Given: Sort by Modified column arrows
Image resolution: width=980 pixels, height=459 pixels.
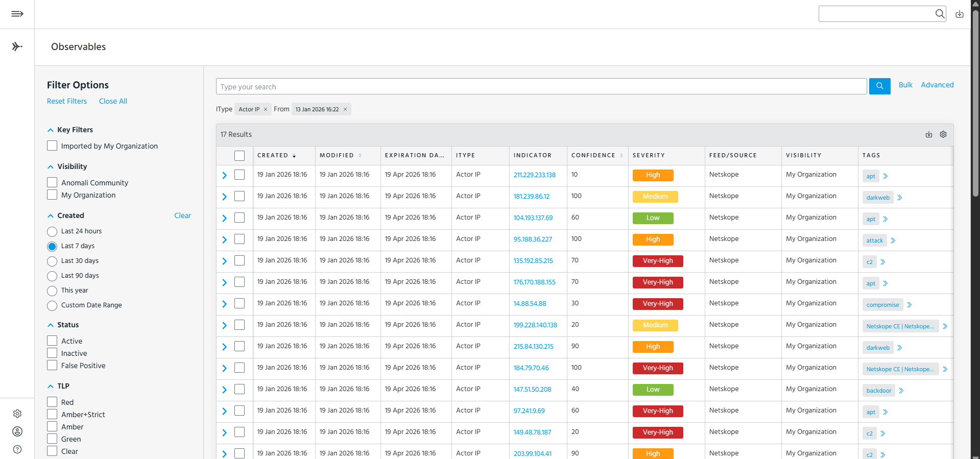Looking at the screenshot, I should coord(360,155).
